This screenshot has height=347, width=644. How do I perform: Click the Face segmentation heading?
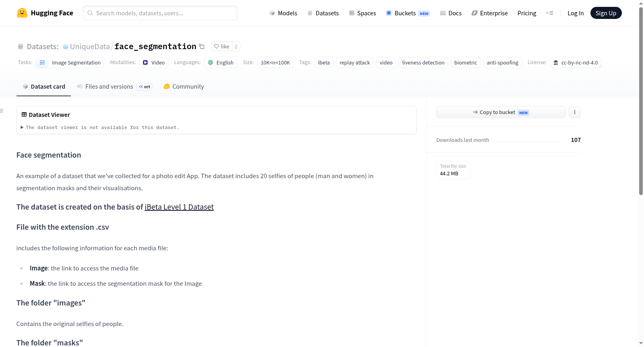click(x=49, y=155)
